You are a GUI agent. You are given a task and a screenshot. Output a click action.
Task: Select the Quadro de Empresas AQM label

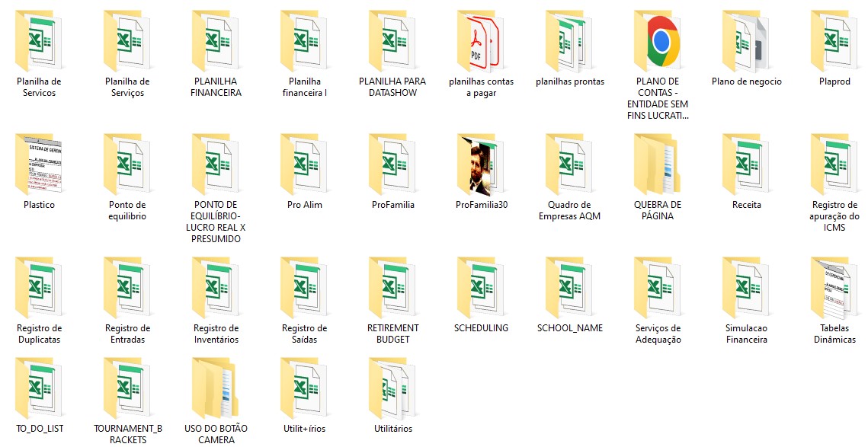(569, 210)
